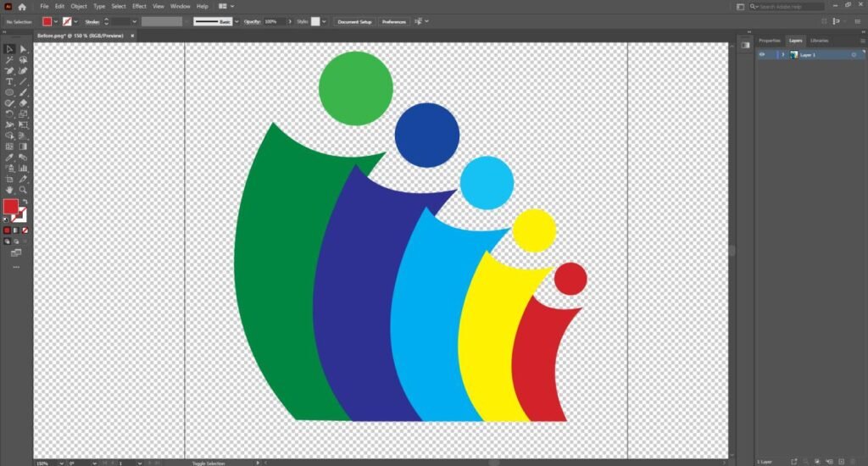Click the Preferences button
Screen dimensions: 868x466
393,21
